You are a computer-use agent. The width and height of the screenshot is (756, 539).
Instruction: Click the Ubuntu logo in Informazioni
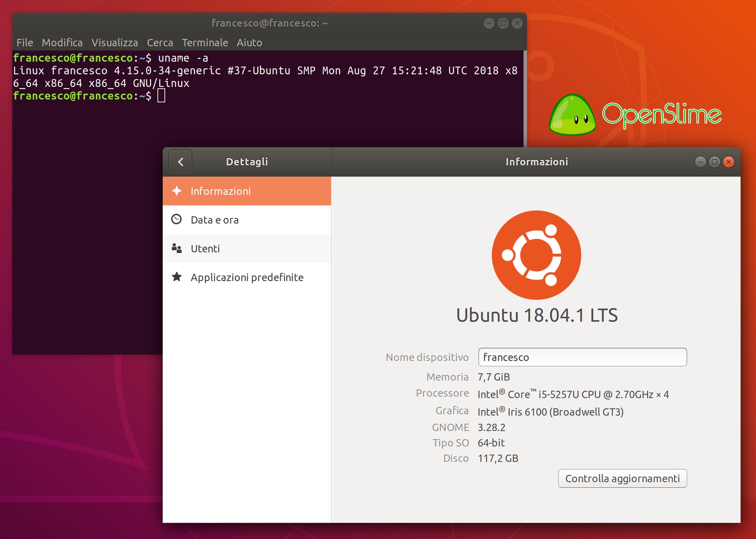pos(536,255)
